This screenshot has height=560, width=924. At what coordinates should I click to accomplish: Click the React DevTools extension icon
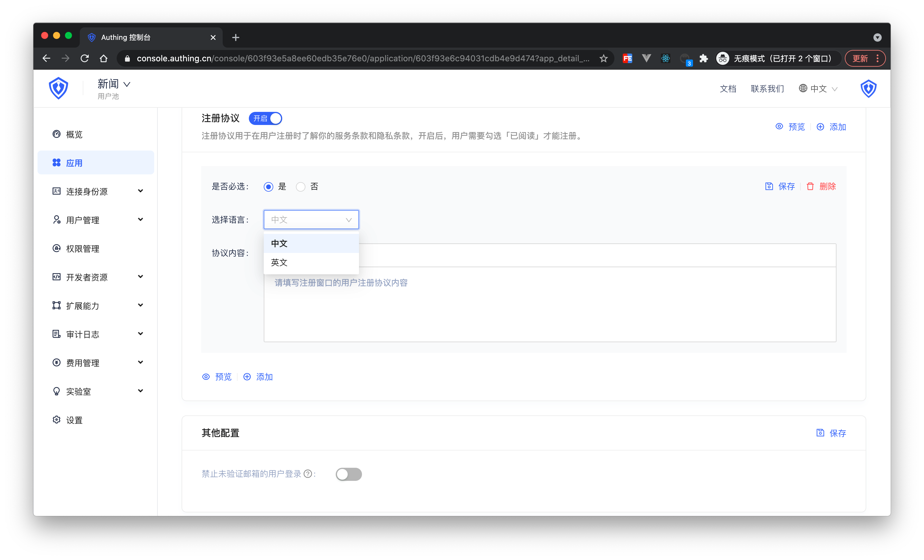coord(665,59)
